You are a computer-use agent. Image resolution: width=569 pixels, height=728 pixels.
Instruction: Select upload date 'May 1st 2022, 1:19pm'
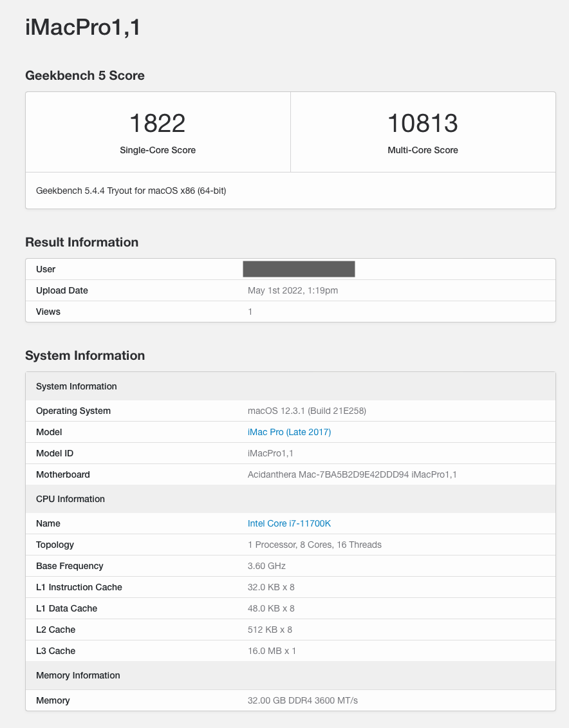pos(293,291)
